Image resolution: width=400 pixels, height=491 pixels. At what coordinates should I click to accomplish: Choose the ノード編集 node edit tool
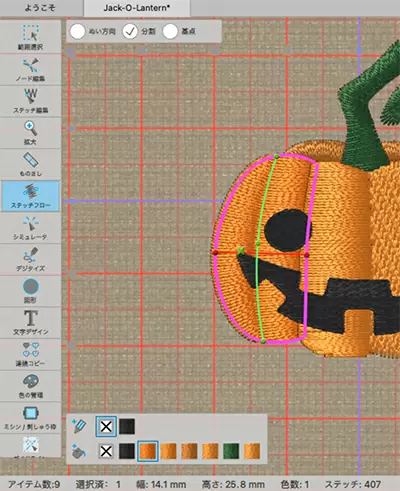pyautogui.click(x=30, y=70)
